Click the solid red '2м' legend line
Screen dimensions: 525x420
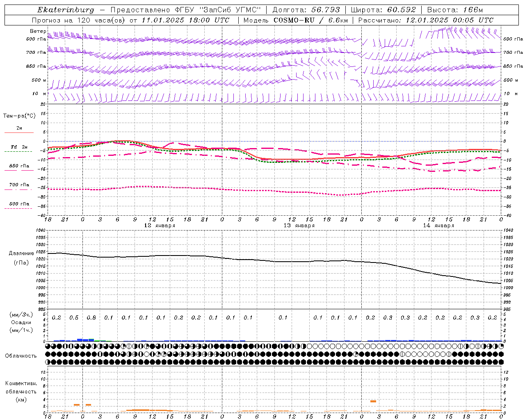pos(19,132)
